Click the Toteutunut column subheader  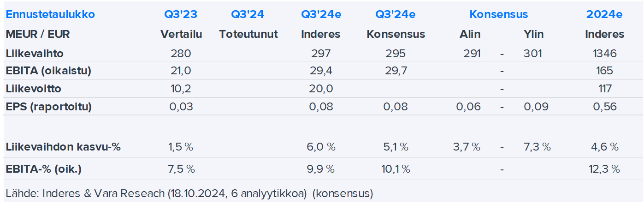(x=248, y=34)
